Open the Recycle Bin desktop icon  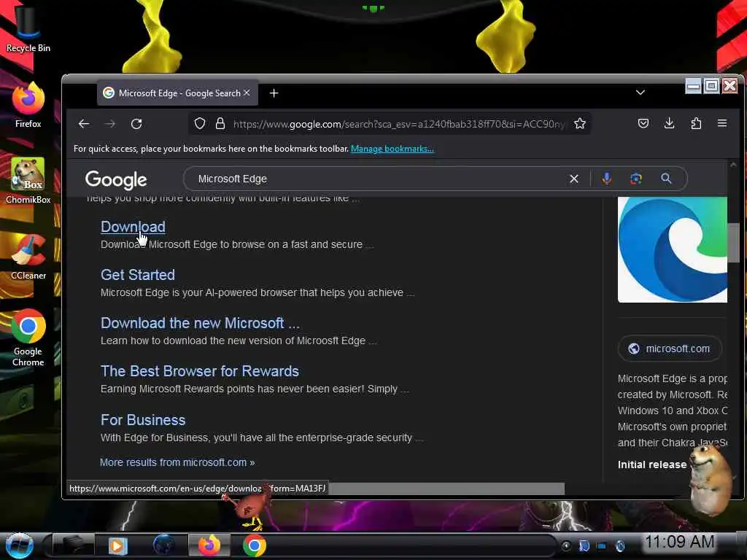coord(28,28)
